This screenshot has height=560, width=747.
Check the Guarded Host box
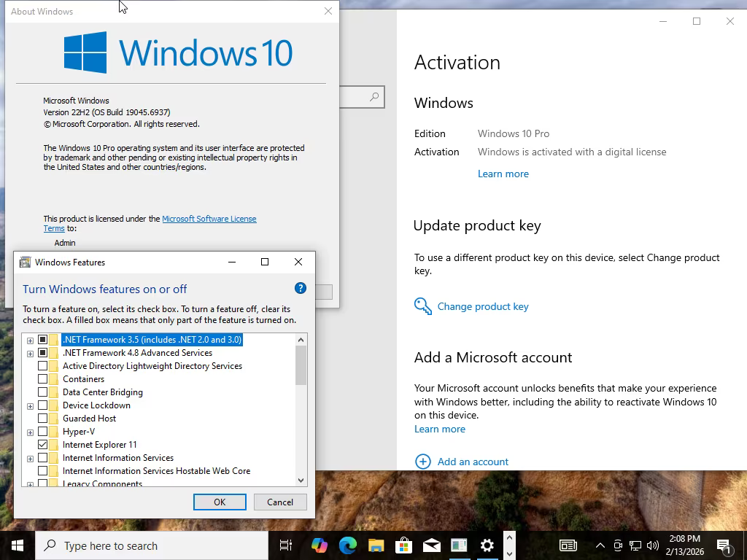[x=42, y=419]
